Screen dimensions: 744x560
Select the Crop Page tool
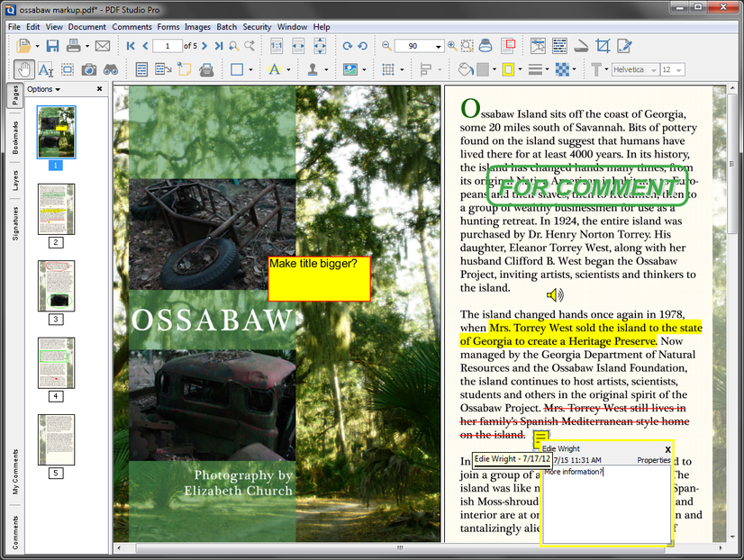pos(603,46)
